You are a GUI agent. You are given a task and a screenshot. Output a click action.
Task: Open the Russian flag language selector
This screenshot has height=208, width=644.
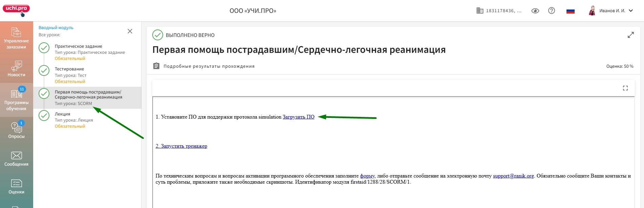(570, 11)
